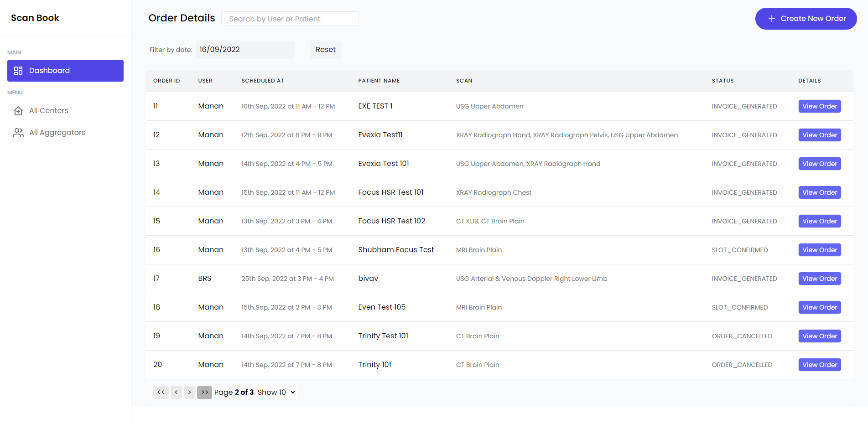
Task: Click patient name Focus HSR Test 102
Action: [x=392, y=221]
